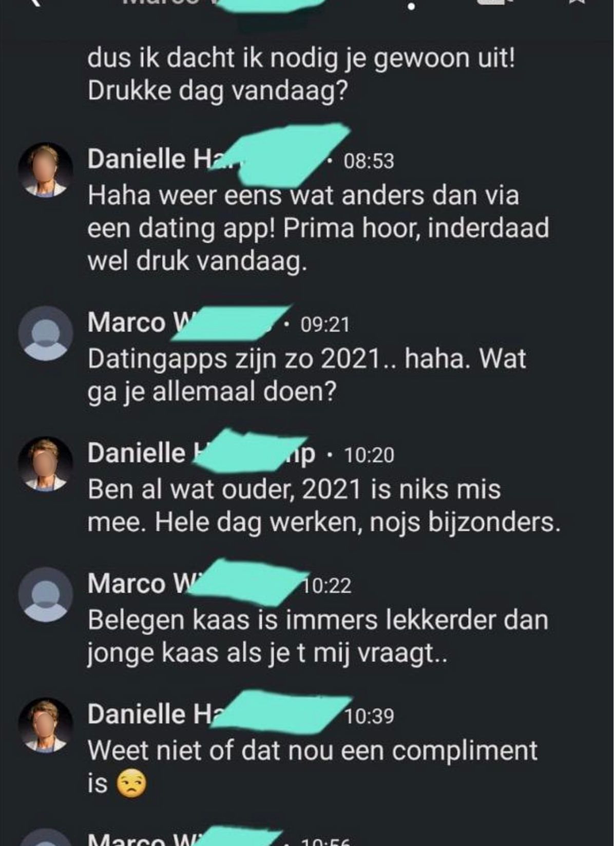Open Marco's default avatar beside the 09:21 message
The height and width of the screenshot is (846, 616).
coord(46,334)
